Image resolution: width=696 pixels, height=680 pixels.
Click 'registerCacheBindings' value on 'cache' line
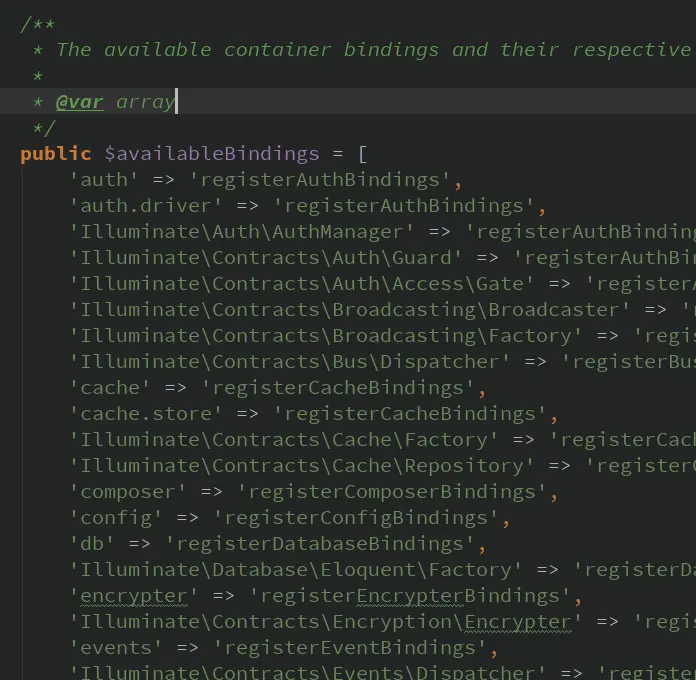[338, 387]
